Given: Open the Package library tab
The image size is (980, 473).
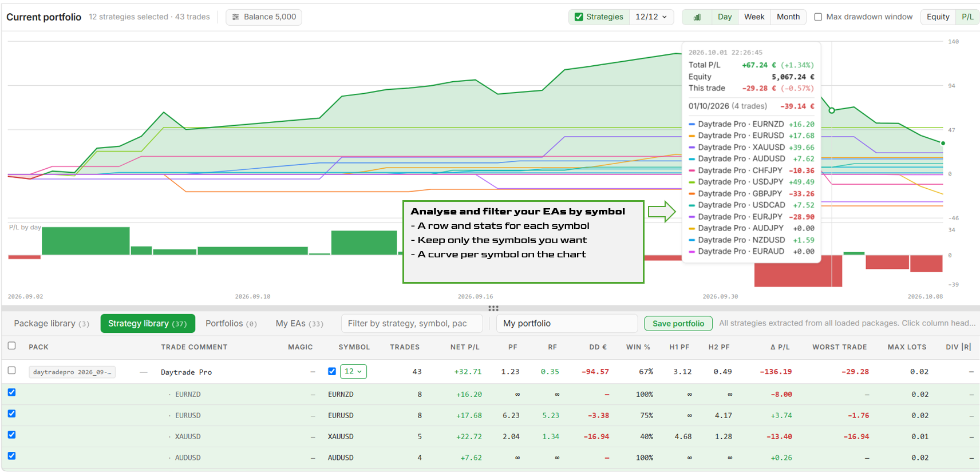Looking at the screenshot, I should 52,324.
